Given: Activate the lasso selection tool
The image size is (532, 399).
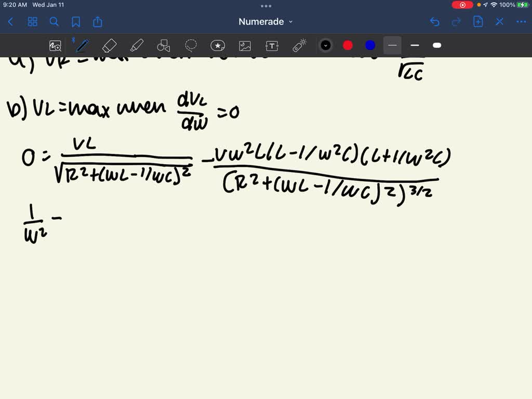Looking at the screenshot, I should (191, 45).
